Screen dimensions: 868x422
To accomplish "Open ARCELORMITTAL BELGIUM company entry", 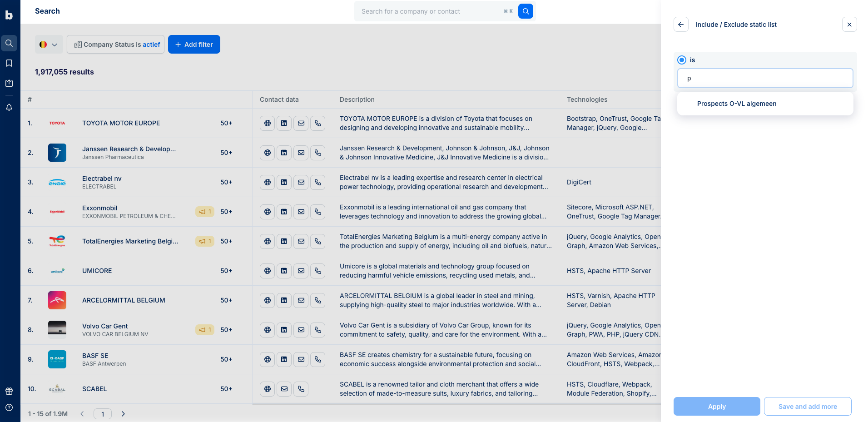I will 124,300.
